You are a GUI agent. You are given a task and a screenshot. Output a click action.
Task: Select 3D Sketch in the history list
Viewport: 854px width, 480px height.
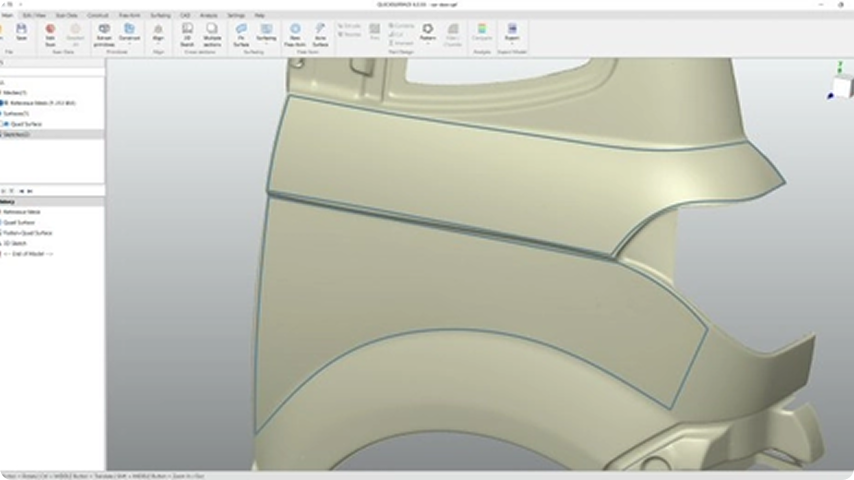[16, 243]
